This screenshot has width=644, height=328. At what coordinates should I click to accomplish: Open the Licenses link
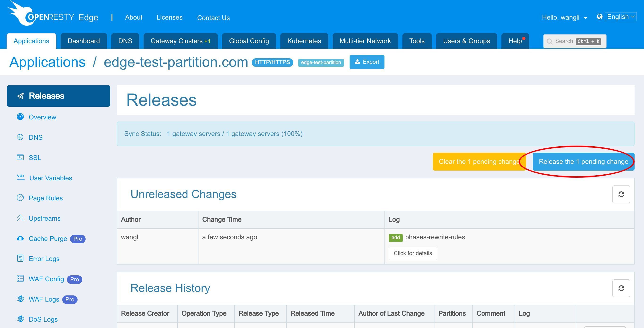point(169,17)
